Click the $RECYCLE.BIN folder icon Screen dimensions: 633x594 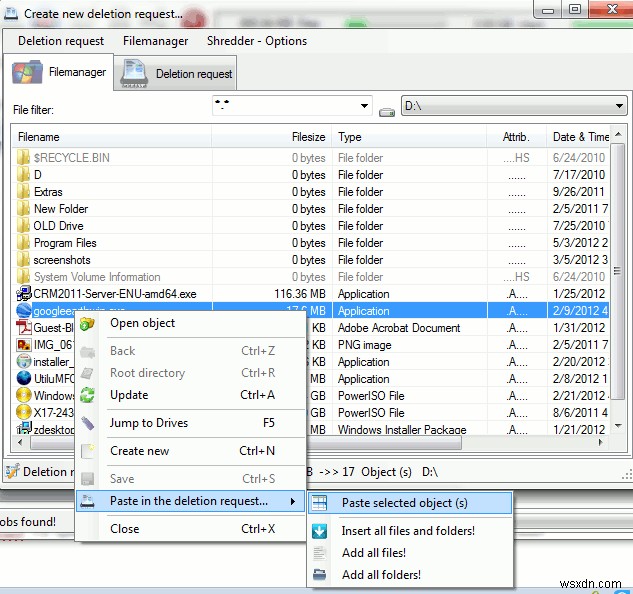23,157
